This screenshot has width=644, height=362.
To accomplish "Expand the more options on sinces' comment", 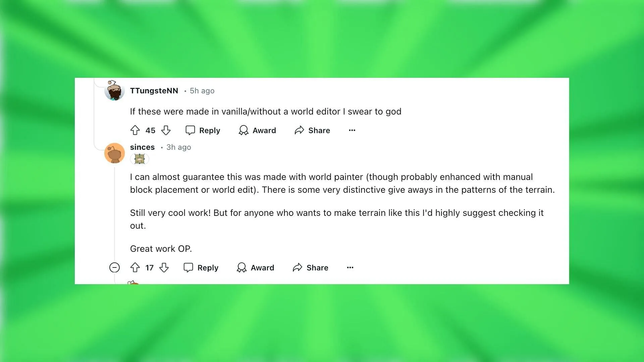I will pos(350,267).
